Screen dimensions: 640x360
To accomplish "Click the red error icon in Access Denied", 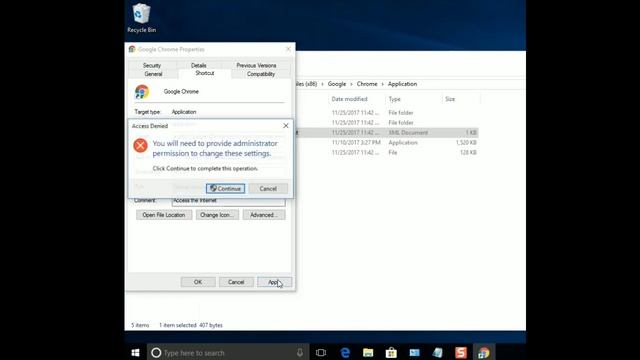I will pos(140,145).
